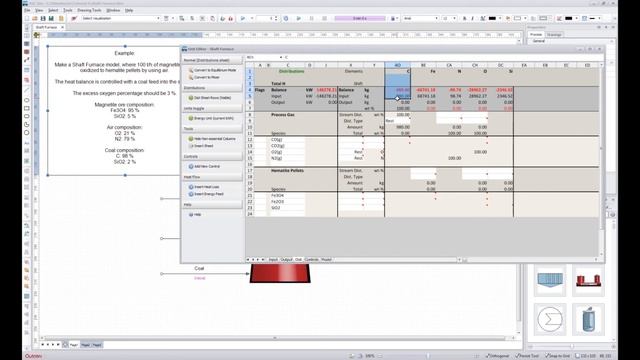Pick the black line color swatch
640x360 pixels.
(x=569, y=18)
